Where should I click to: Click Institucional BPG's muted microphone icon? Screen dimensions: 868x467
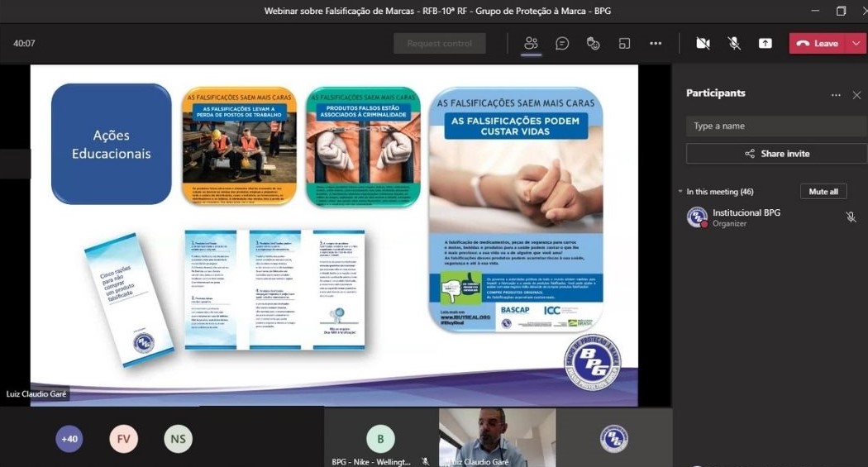pos(851,217)
